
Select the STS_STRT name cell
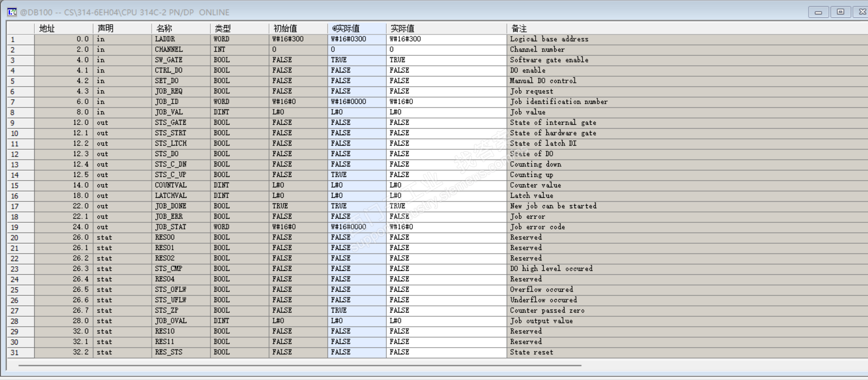[181, 133]
